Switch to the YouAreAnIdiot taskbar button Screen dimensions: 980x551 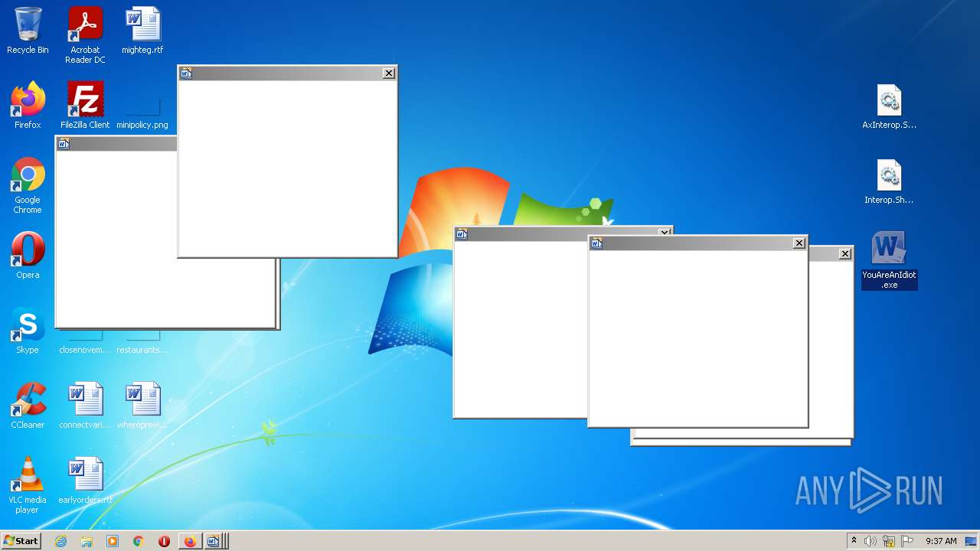coord(214,541)
